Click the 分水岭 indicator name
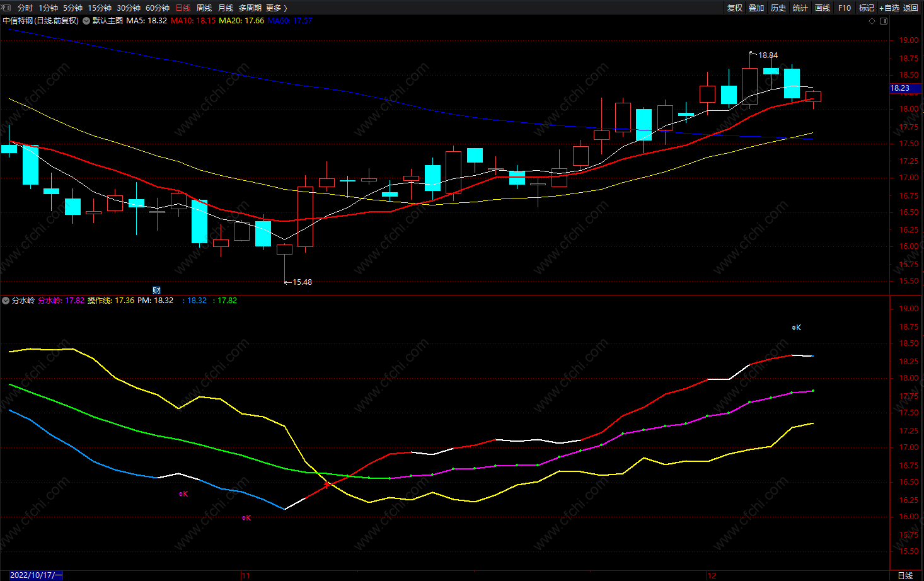The width and height of the screenshot is (924, 581). click(23, 301)
